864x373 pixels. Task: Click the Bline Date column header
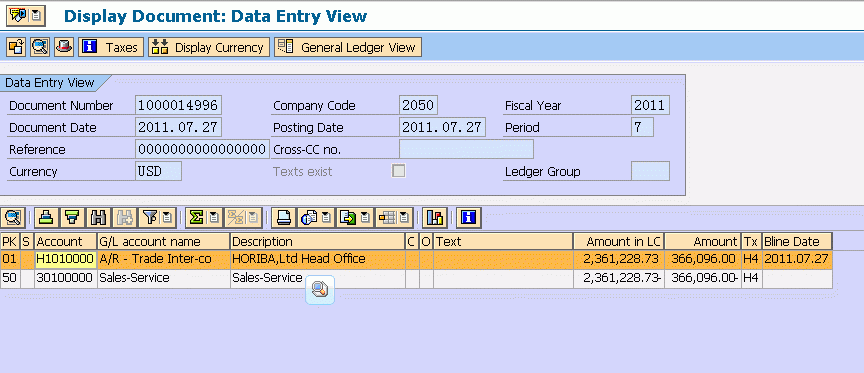pyautogui.click(x=797, y=241)
